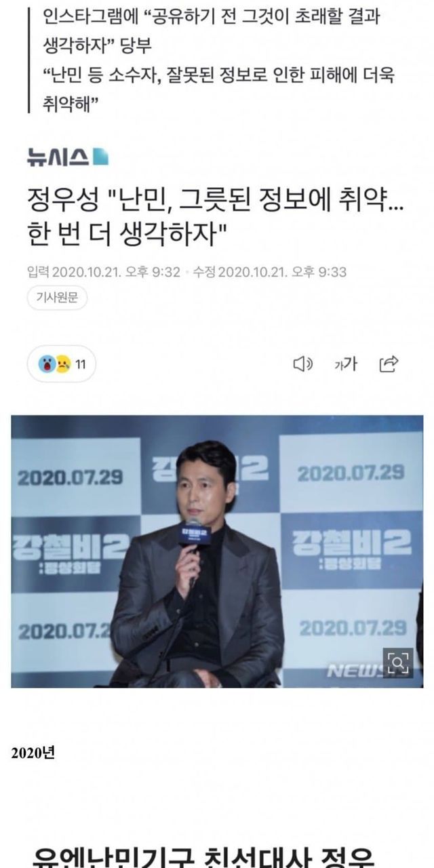434x868 pixels.
Task: Tap the surprised face reaction emoji
Action: (48, 365)
